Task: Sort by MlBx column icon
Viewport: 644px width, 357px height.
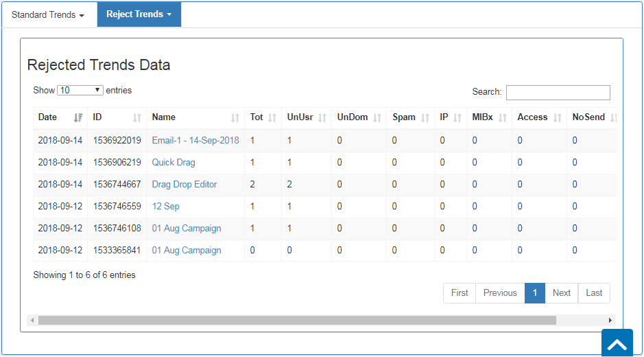Action: pyautogui.click(x=503, y=117)
